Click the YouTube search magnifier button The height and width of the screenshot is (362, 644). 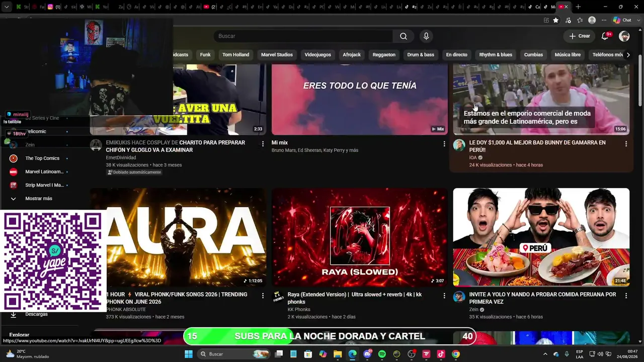[404, 36]
